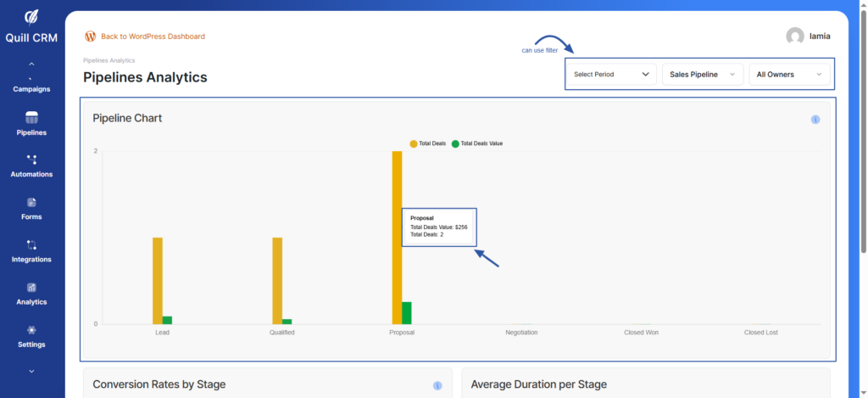The height and width of the screenshot is (398, 868).
Task: Open Pipelines from the sidebar icon
Action: tap(32, 117)
